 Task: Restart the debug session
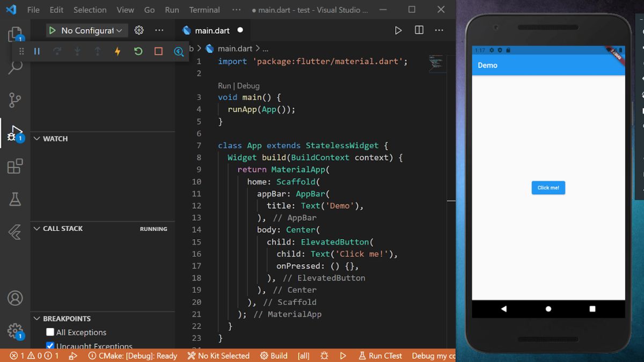coord(138,51)
